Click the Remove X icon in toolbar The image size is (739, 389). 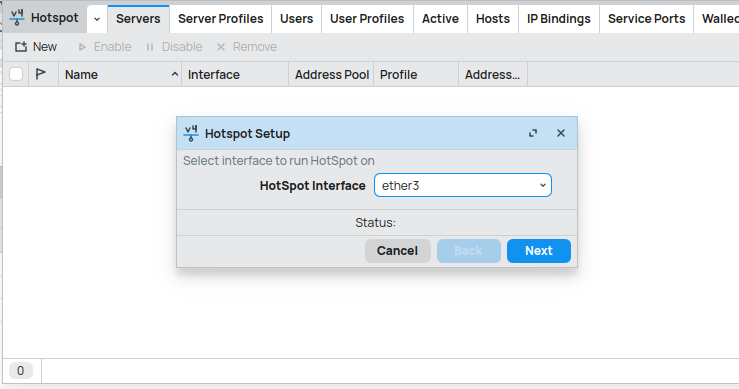(x=221, y=47)
